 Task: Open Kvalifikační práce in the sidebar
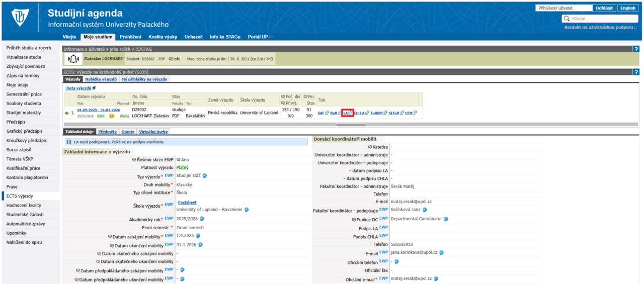[x=23, y=168]
